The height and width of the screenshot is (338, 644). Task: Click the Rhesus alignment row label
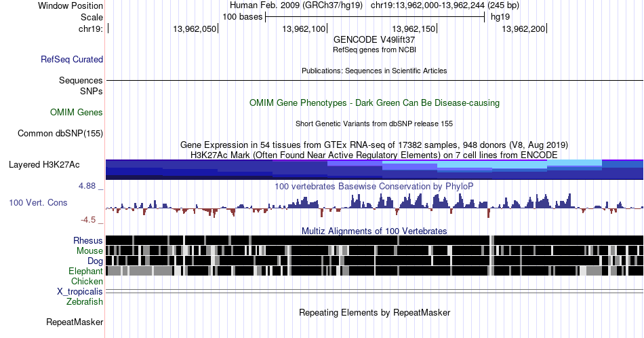[x=88, y=240]
